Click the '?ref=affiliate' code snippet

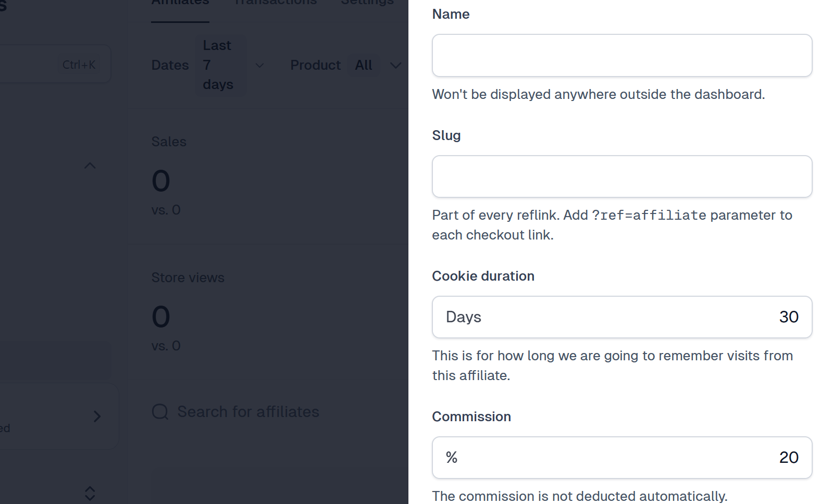[x=649, y=215]
